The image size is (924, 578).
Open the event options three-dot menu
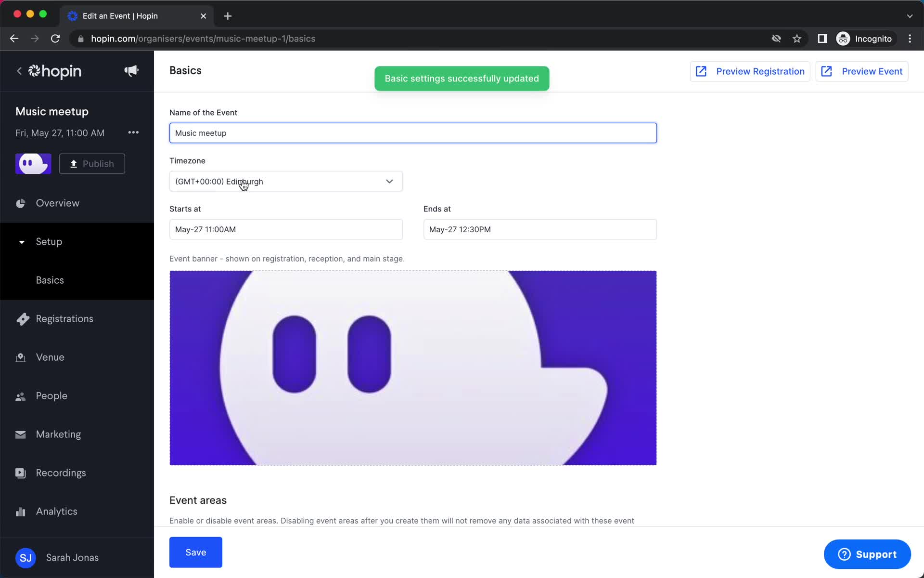(x=133, y=132)
